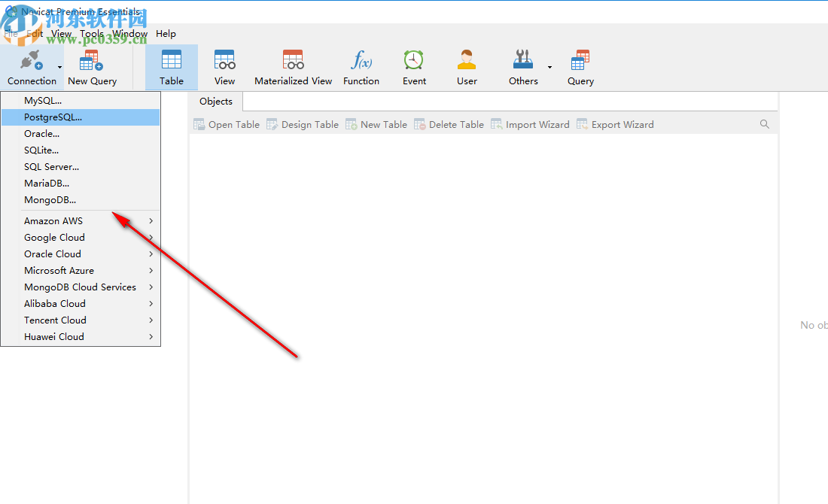Expand the Connection dropdown arrow

click(x=59, y=67)
